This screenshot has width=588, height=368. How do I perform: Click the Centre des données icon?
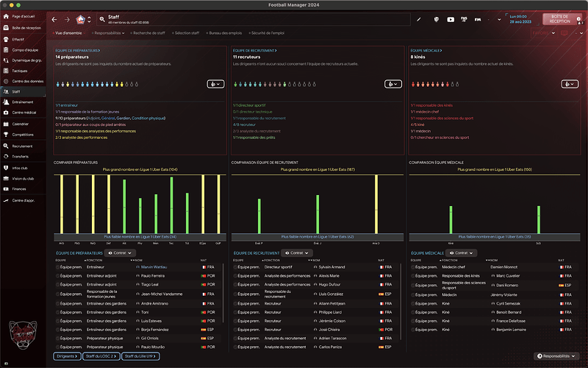click(6, 81)
